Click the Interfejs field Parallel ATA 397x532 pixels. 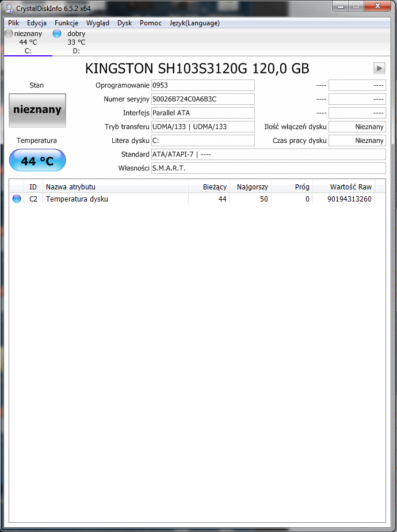(203, 113)
